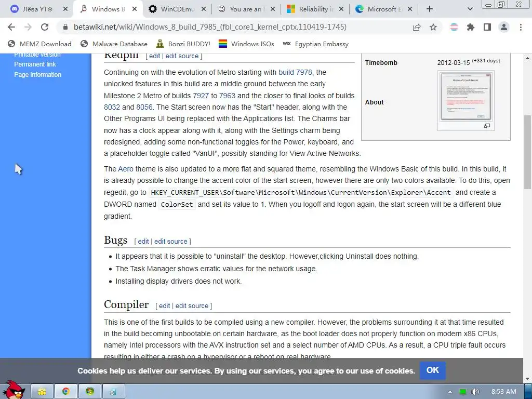This screenshot has width=532, height=399.
Task: Close the Reliability tab
Action: click(341, 9)
